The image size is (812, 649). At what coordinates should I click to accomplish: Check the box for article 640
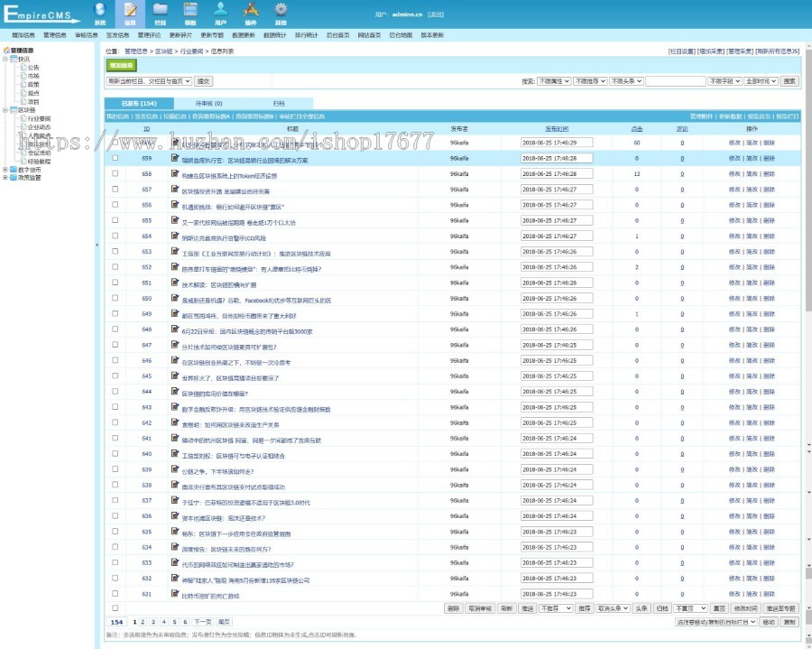(x=115, y=453)
